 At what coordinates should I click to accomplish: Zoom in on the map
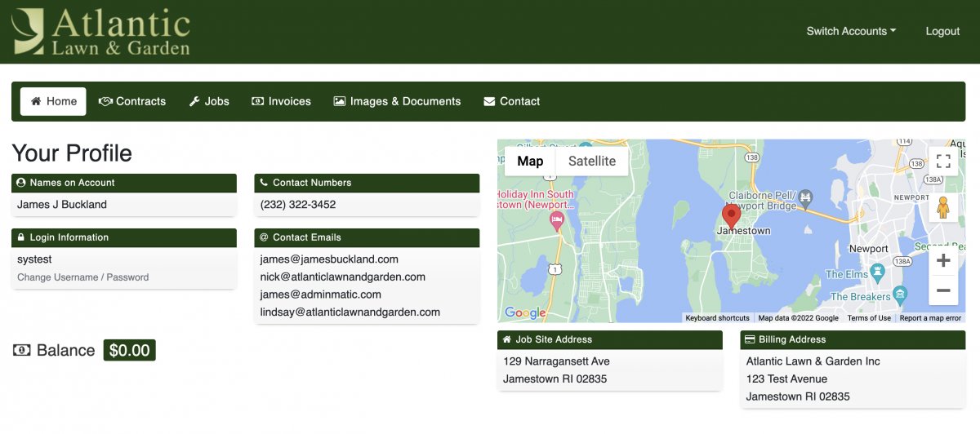[x=943, y=261]
